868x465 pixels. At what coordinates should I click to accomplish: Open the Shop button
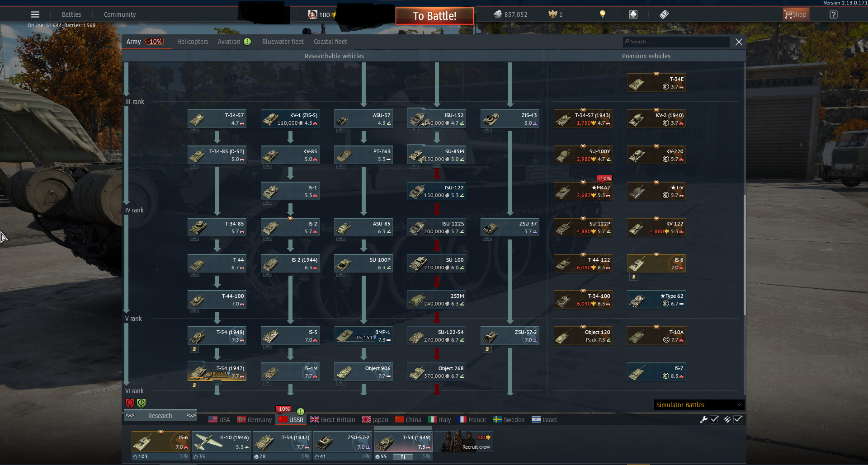tap(796, 14)
